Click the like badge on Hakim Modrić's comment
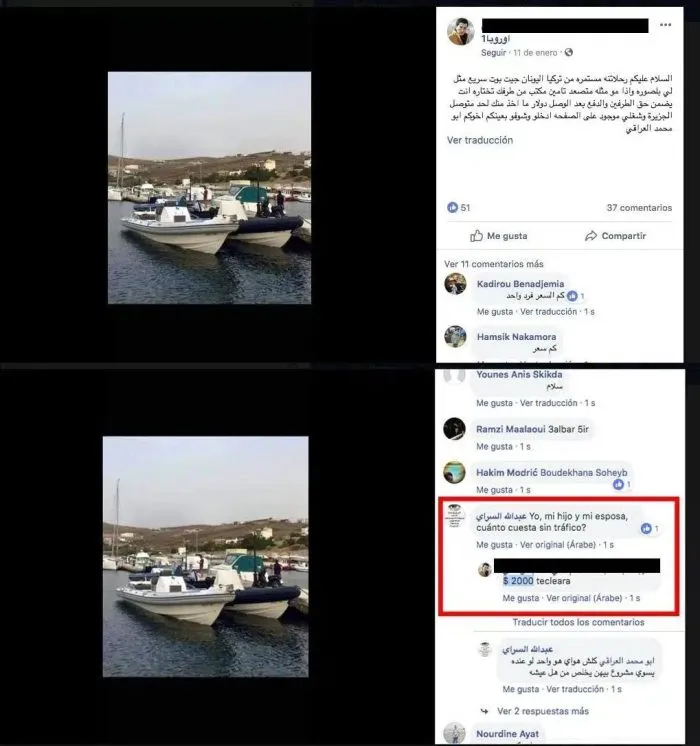Screen dimensions: 700x746 click(x=622, y=484)
